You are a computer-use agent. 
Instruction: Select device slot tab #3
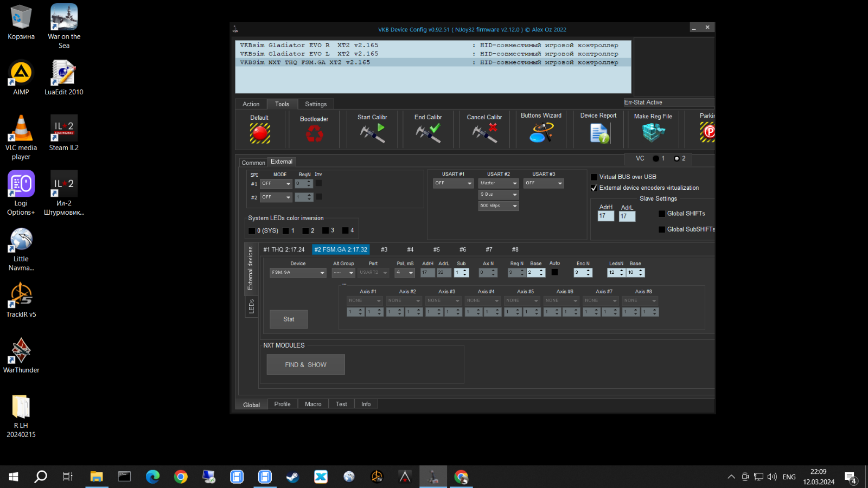point(384,249)
